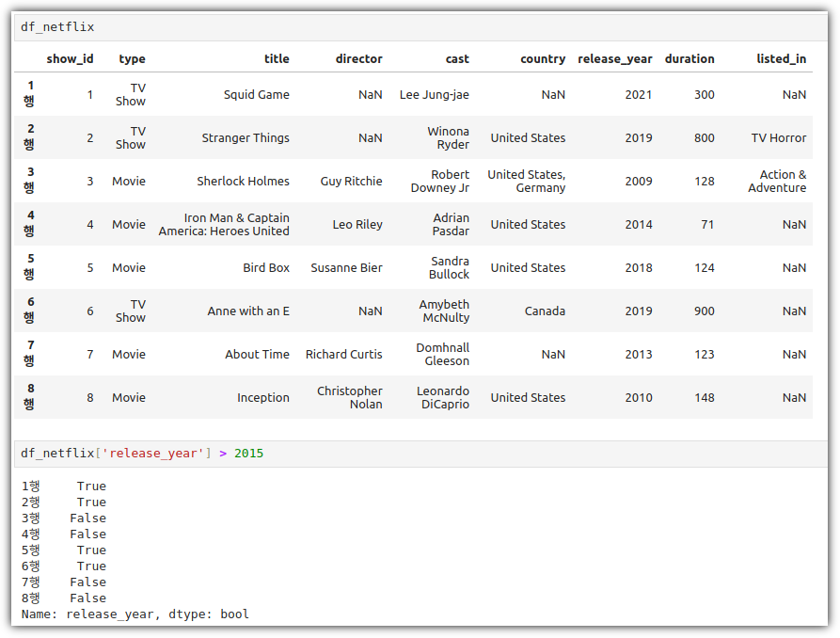The height and width of the screenshot is (638, 840).
Task: Click the Sandra Bullock cast cell
Action: (x=449, y=268)
